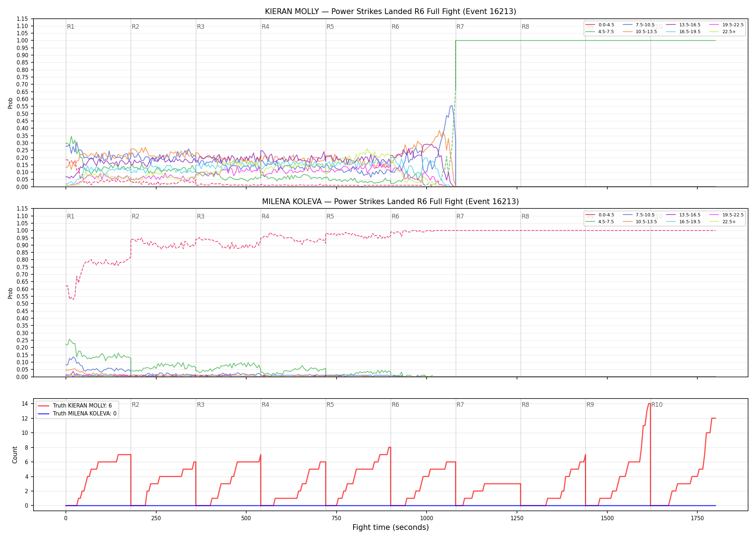
Task: Click the Fight time (seconds) axis label
Action: pos(391,527)
